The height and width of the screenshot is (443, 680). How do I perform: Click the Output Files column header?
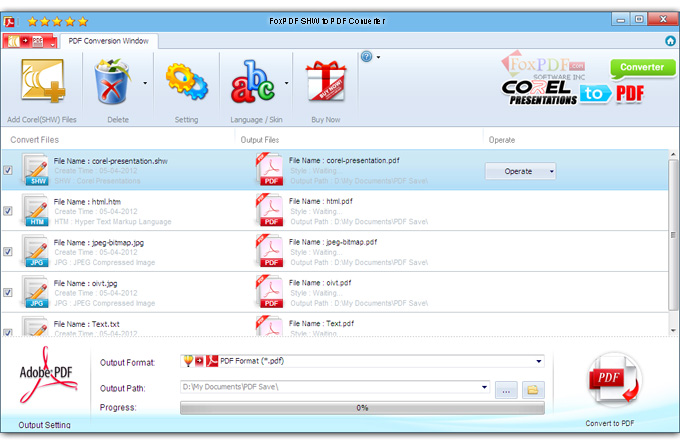(260, 140)
